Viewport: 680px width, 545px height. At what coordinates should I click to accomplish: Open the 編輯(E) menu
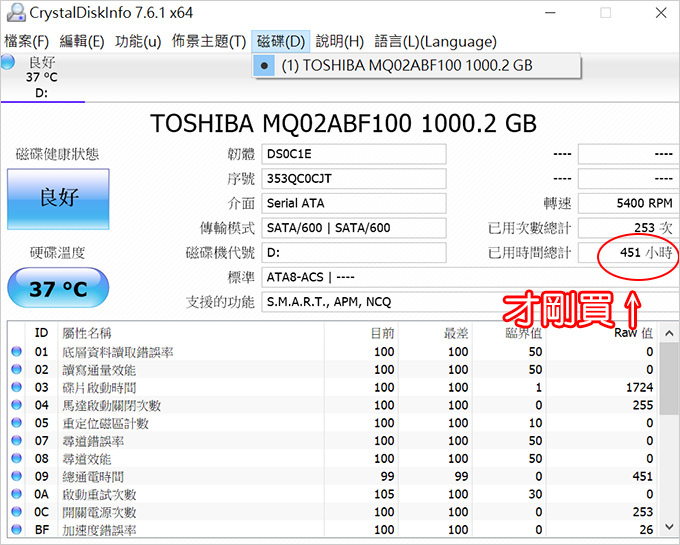pos(82,42)
